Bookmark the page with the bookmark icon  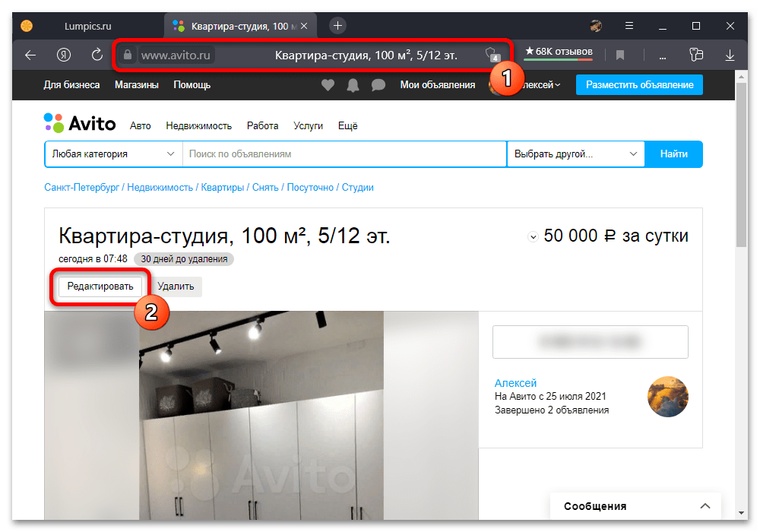(x=620, y=55)
